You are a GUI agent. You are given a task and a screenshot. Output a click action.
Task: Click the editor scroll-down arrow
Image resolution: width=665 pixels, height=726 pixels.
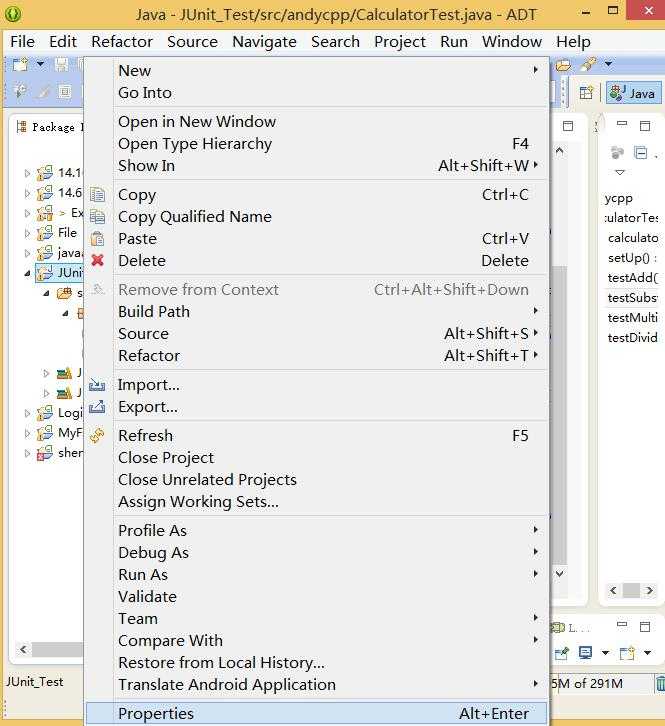coord(559,574)
